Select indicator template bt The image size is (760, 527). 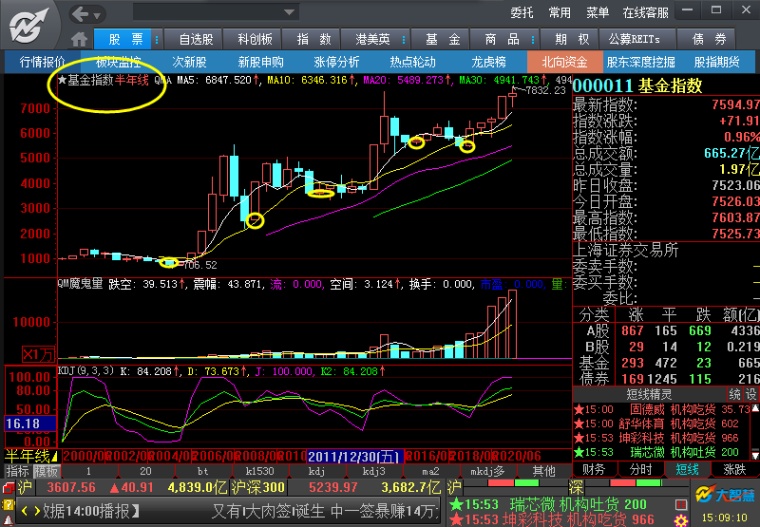[x=203, y=471]
